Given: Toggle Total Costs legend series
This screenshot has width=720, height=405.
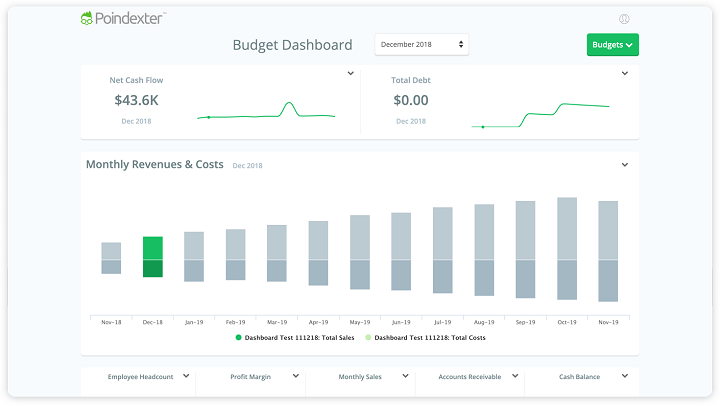Looking at the screenshot, I should coord(425,338).
